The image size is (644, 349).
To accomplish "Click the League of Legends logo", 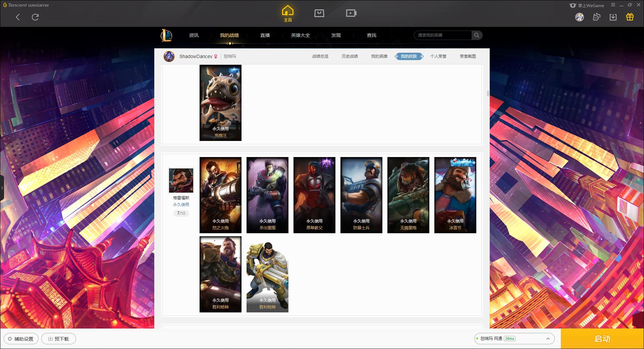I will pos(167,35).
